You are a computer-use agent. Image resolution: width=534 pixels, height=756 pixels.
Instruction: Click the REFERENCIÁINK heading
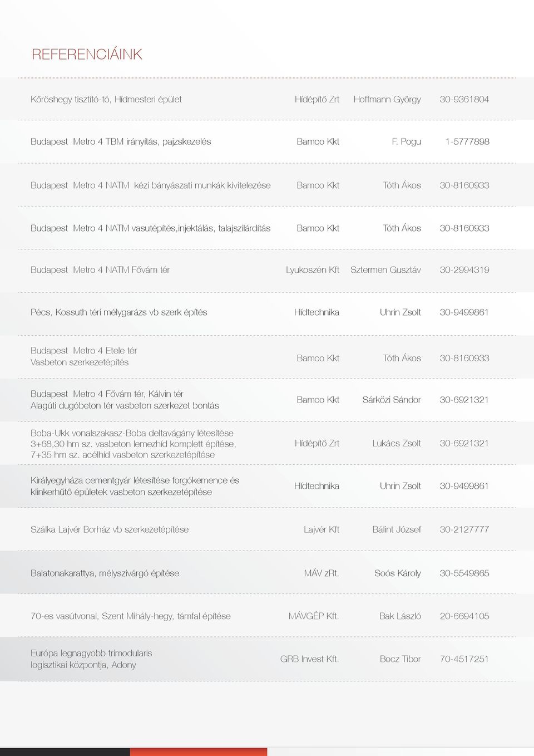tap(87, 54)
